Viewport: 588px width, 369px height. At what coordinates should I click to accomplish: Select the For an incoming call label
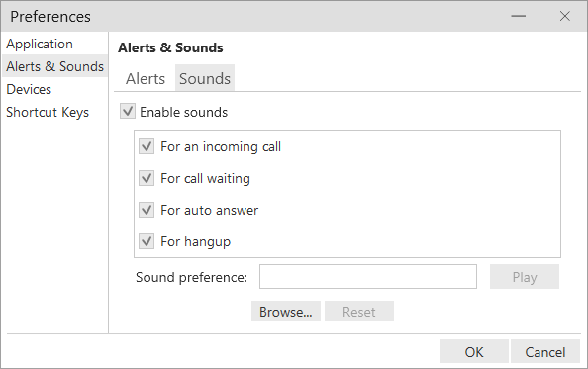[221, 146]
